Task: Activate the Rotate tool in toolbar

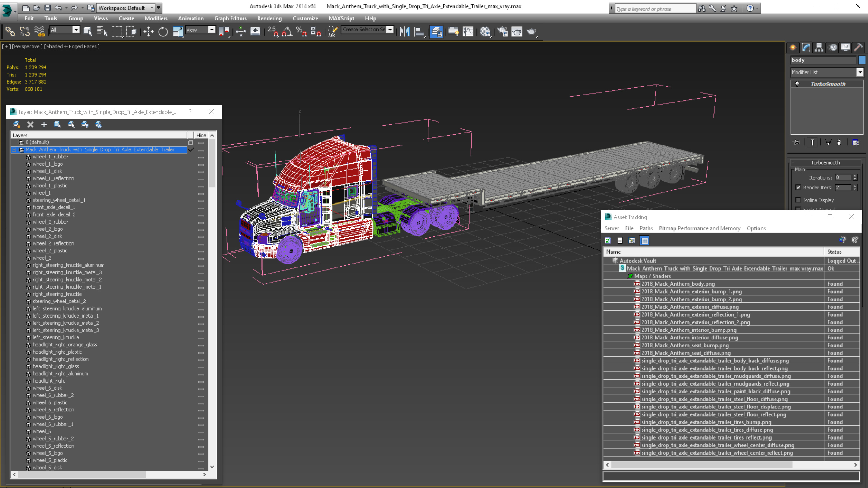Action: pyautogui.click(x=163, y=31)
